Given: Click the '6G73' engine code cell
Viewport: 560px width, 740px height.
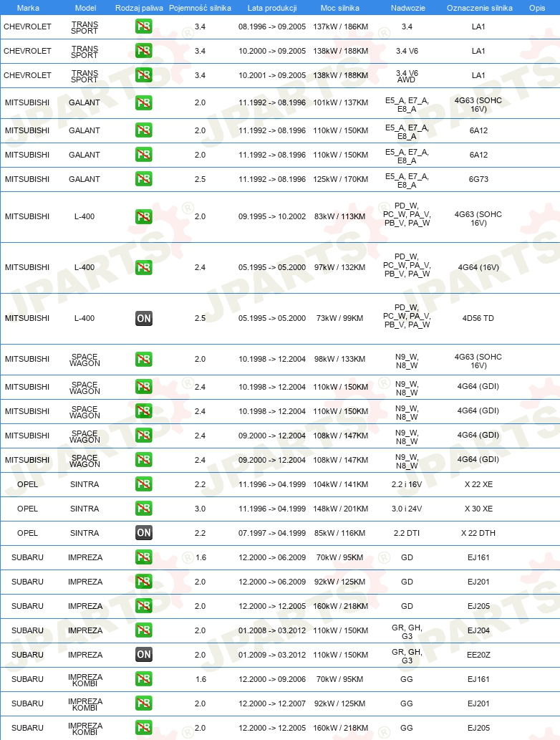Looking at the screenshot, I should (x=478, y=179).
